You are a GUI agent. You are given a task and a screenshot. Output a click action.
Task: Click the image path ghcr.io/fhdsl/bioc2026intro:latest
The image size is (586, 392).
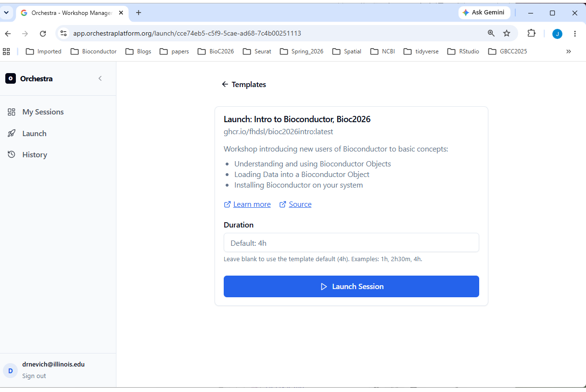279,131
